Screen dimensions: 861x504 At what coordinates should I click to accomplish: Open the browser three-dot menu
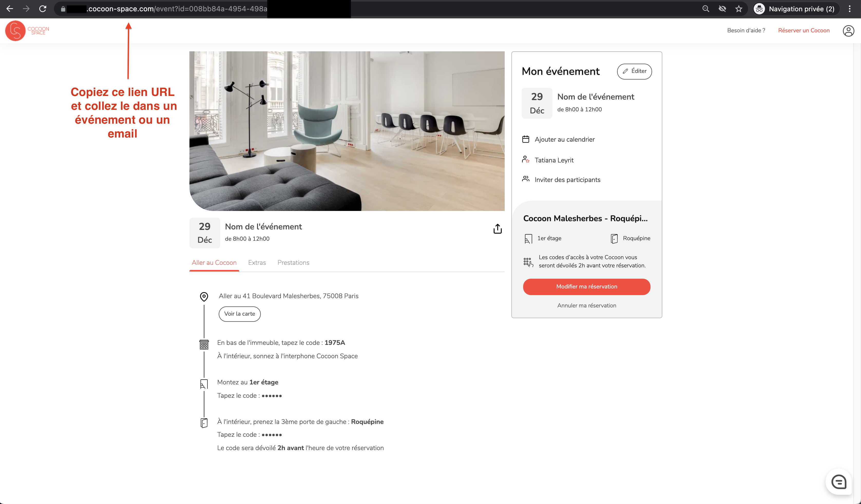coord(850,9)
